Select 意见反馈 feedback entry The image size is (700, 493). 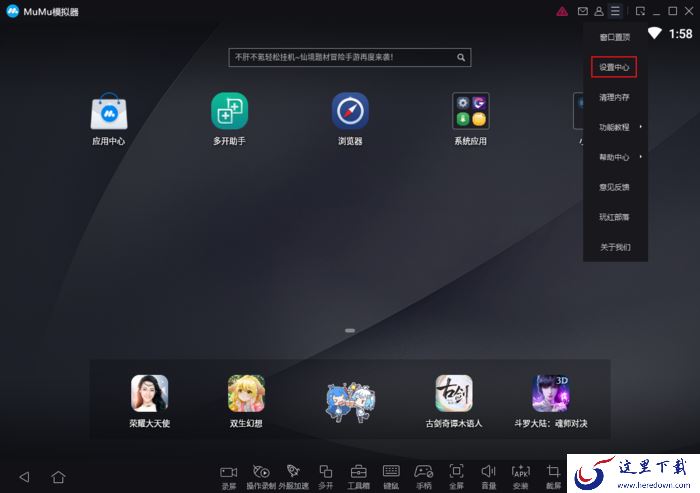coord(615,187)
